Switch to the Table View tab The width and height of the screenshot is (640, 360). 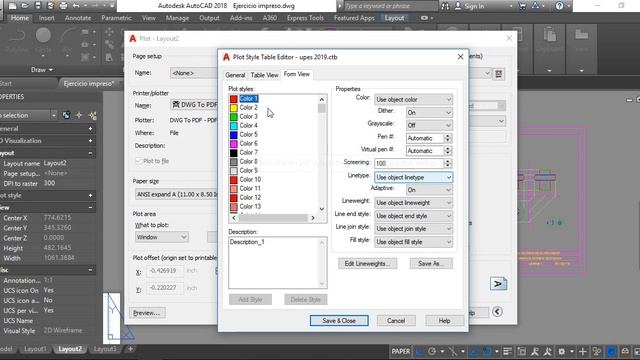[x=264, y=75]
